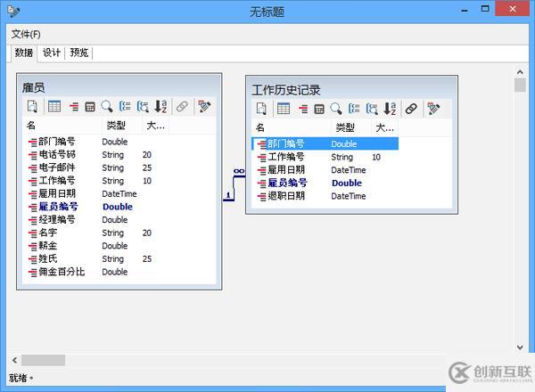Screen dimensions: 535x392
Task: Maximize the 无标题 window
Action: tap(485, 9)
